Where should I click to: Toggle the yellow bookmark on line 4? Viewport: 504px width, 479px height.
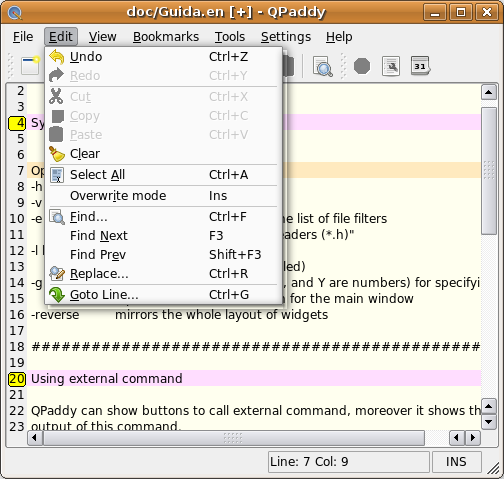click(x=17, y=123)
